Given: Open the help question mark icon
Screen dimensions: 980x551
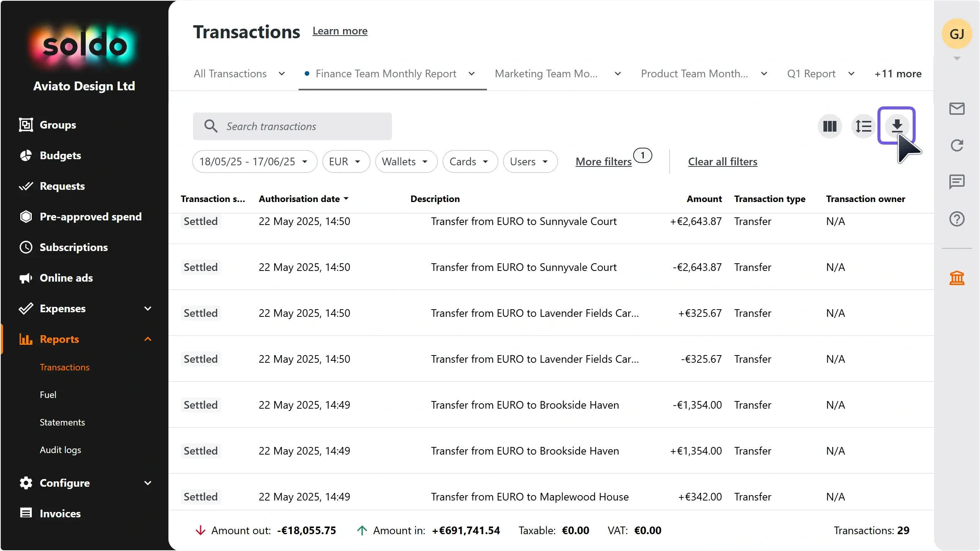Looking at the screenshot, I should tap(957, 219).
